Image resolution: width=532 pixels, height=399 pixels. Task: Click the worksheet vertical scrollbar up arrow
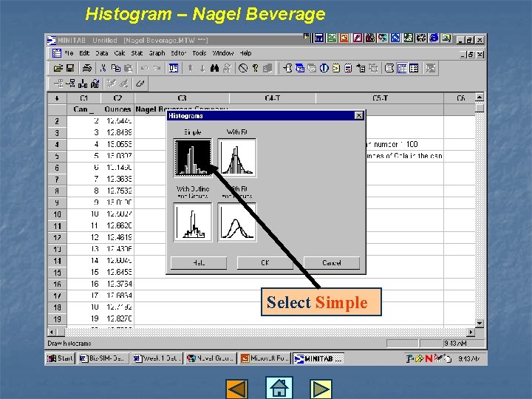click(480, 98)
